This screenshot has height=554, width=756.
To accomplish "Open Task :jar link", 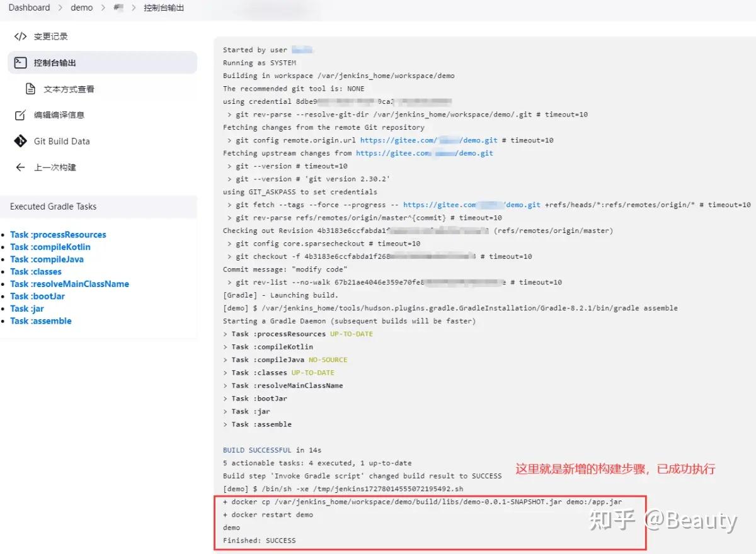I will pos(26,308).
